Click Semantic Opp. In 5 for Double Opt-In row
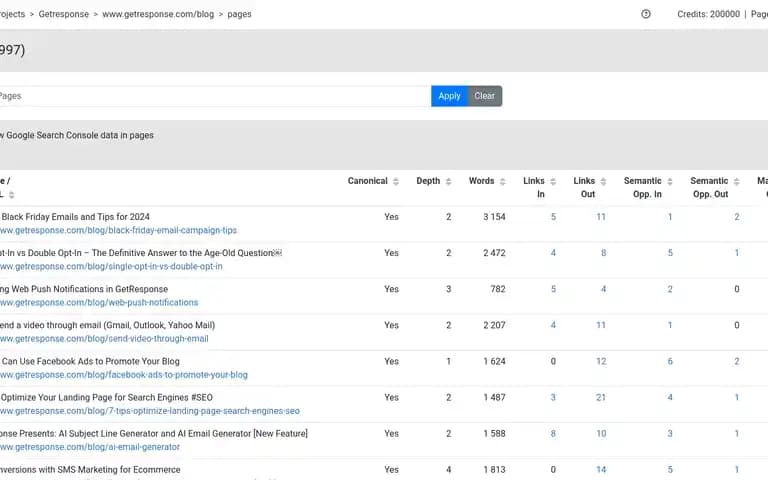Image resolution: width=768 pixels, height=480 pixels. pos(670,253)
